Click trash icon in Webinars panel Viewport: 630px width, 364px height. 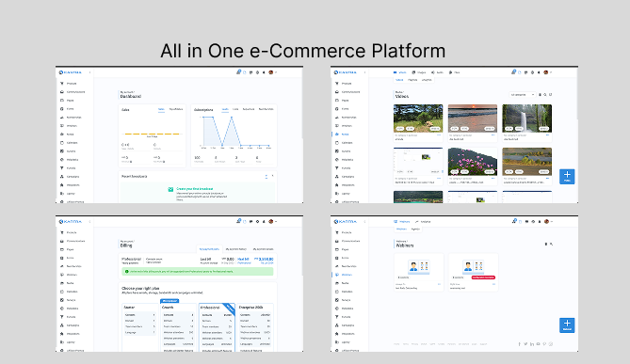[545, 244]
